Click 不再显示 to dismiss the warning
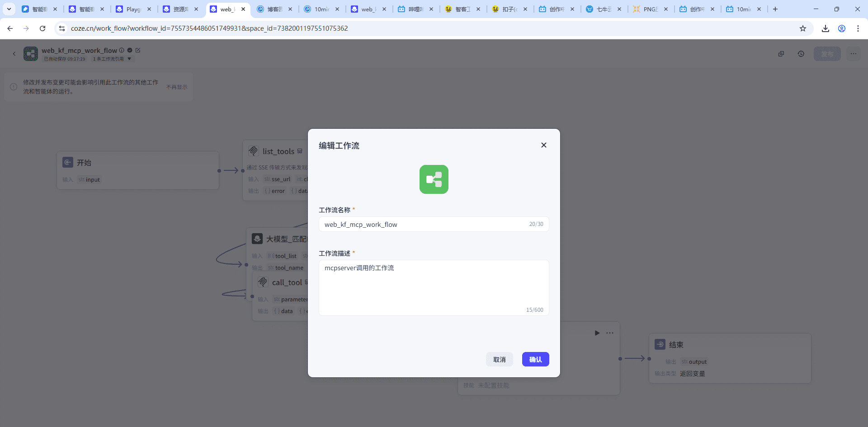The image size is (868, 427). click(176, 87)
